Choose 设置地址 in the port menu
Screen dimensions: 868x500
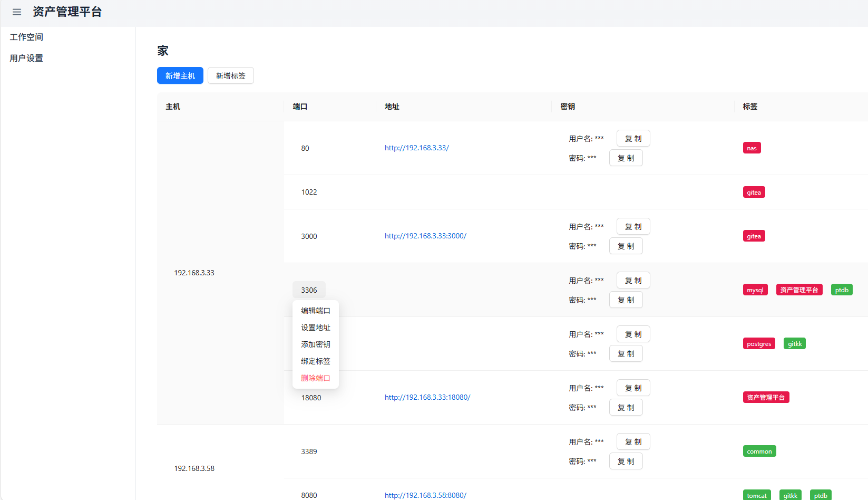click(315, 328)
